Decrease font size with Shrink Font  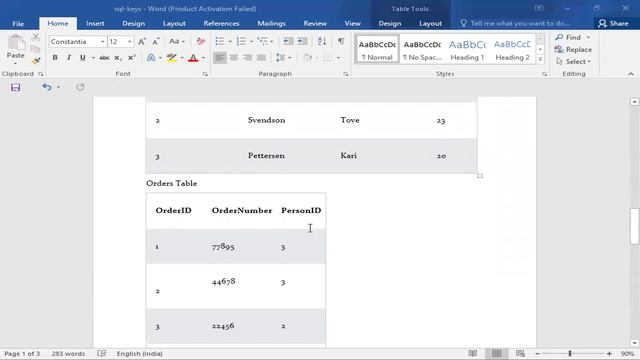156,42
